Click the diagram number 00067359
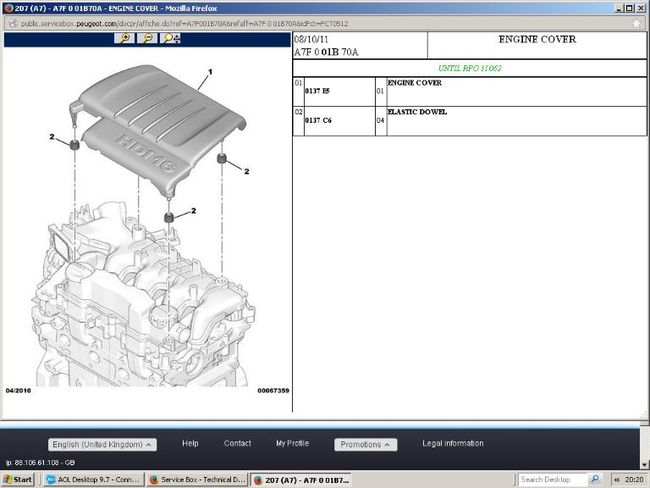The image size is (650, 488). 273,391
